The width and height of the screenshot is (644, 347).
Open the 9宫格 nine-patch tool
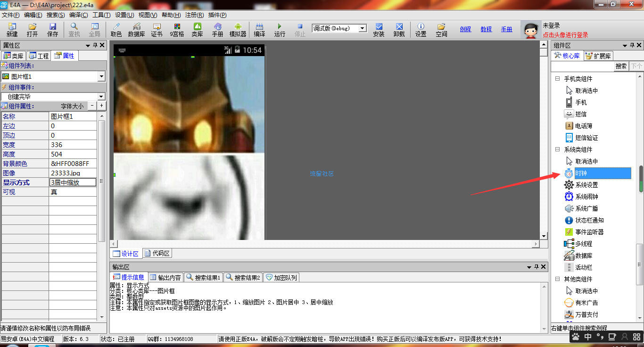[177, 30]
